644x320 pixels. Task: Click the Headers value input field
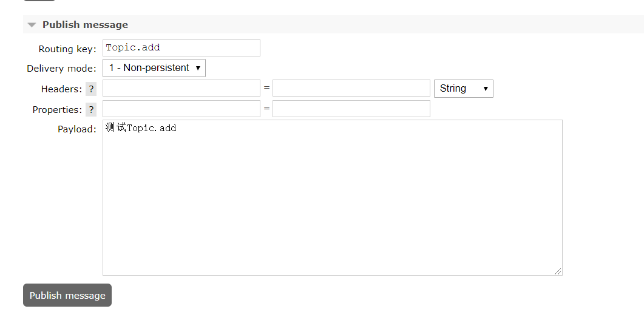click(351, 89)
